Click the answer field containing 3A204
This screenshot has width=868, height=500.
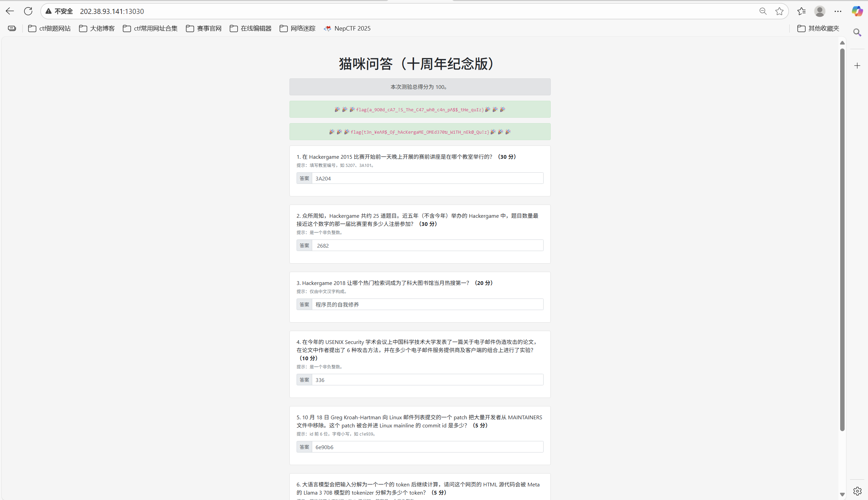pos(427,178)
